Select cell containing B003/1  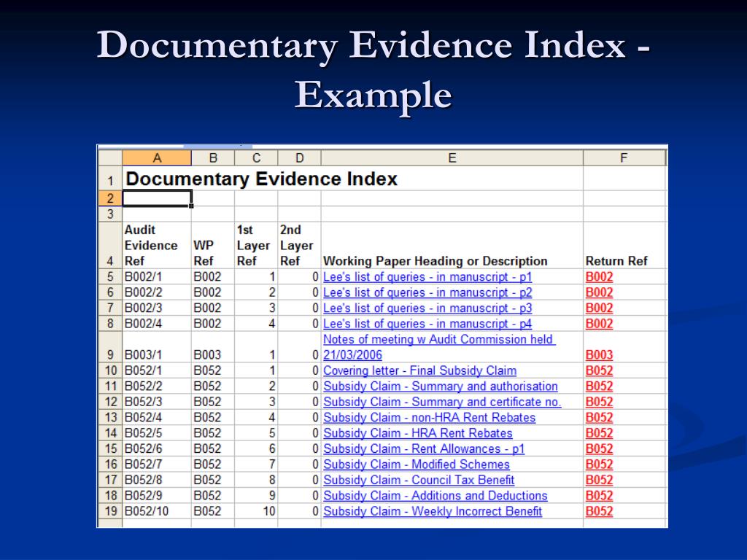(157, 347)
